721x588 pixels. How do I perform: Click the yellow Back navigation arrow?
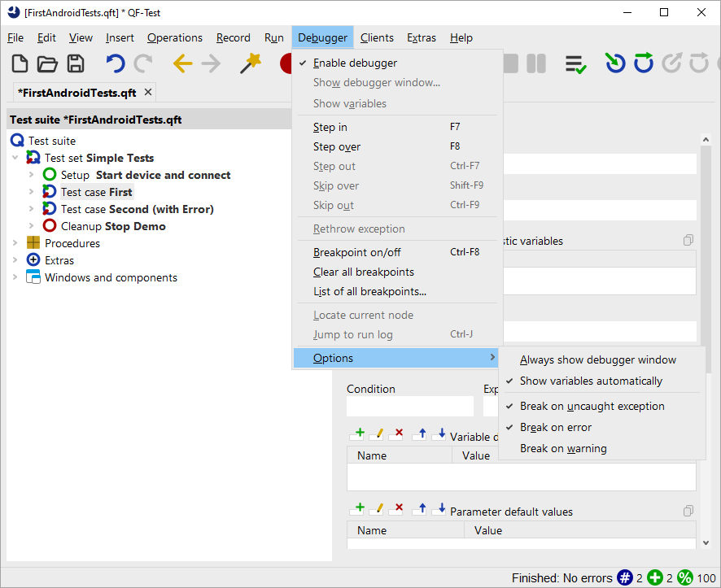[x=182, y=64]
